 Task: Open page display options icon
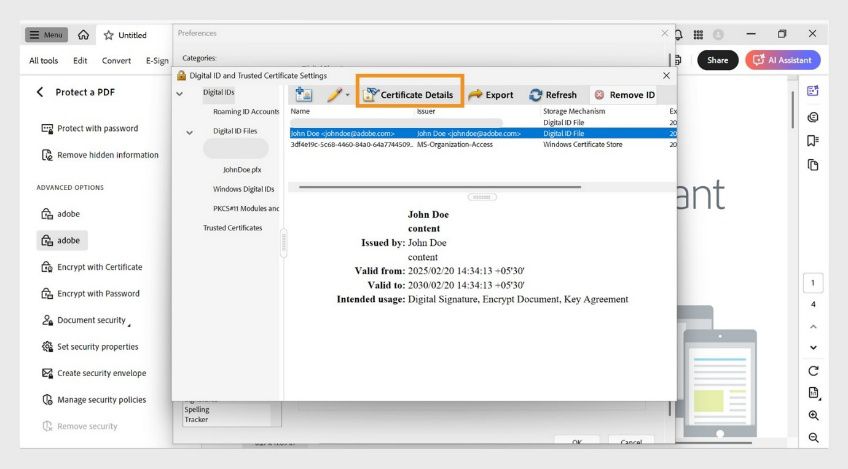coord(813,393)
